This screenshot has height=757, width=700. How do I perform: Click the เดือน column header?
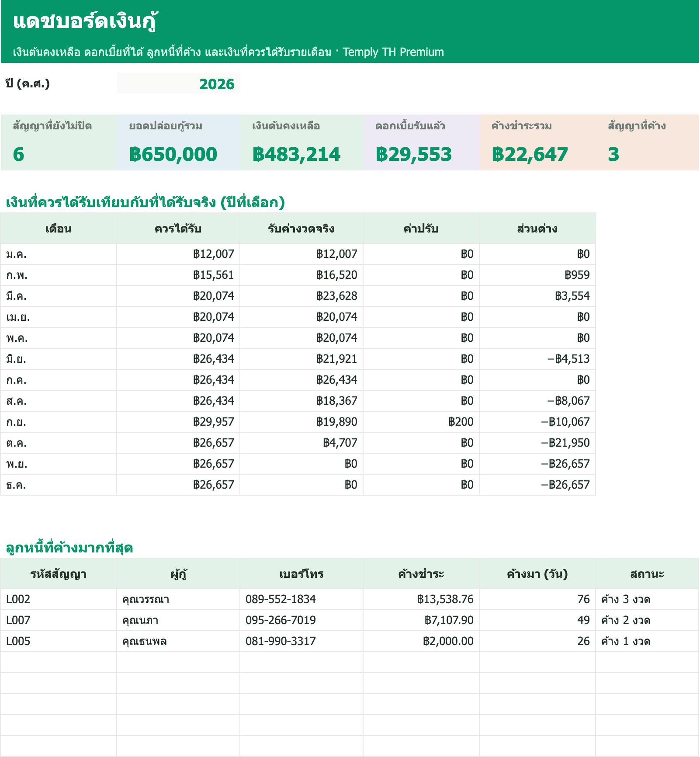coord(59,229)
